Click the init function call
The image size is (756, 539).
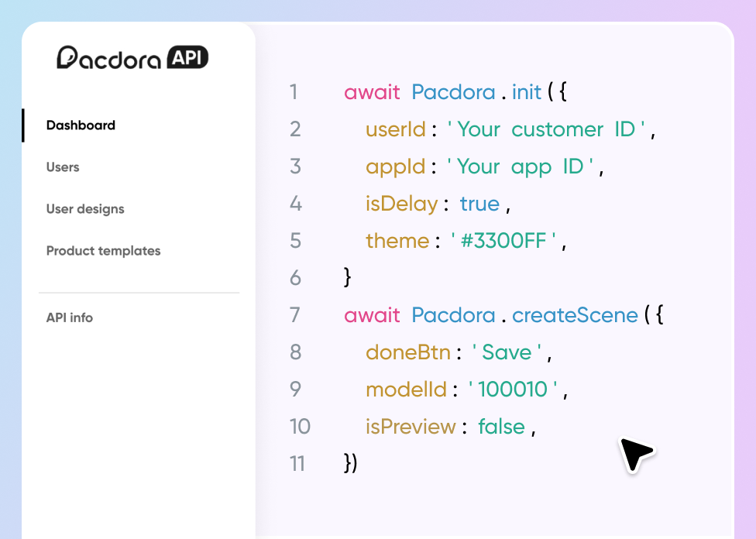[526, 91]
